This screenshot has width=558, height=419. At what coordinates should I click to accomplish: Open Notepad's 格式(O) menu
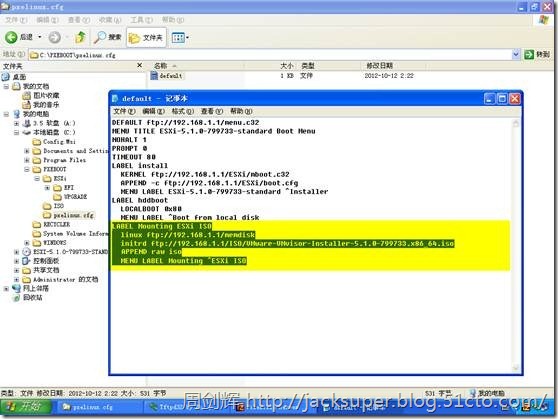pyautogui.click(x=183, y=111)
